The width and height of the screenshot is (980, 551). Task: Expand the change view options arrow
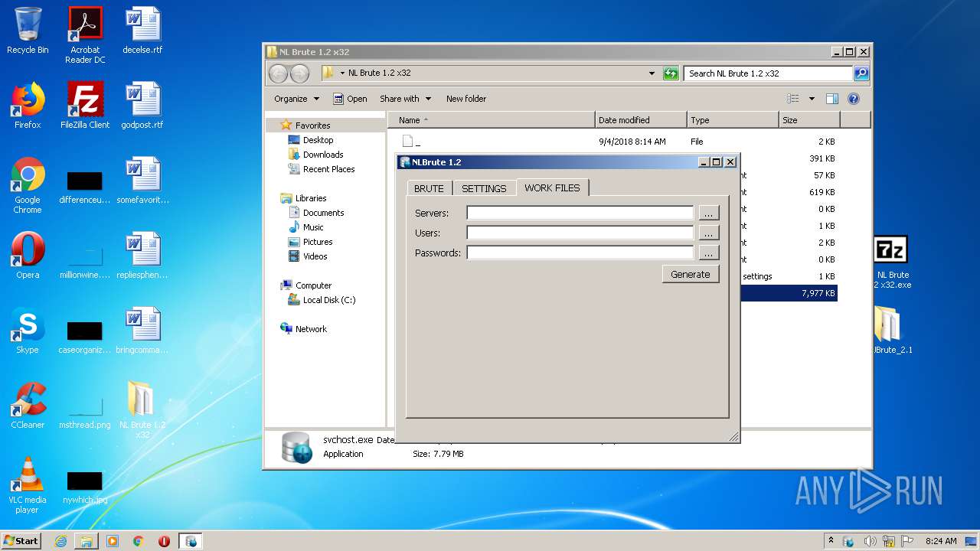click(812, 99)
